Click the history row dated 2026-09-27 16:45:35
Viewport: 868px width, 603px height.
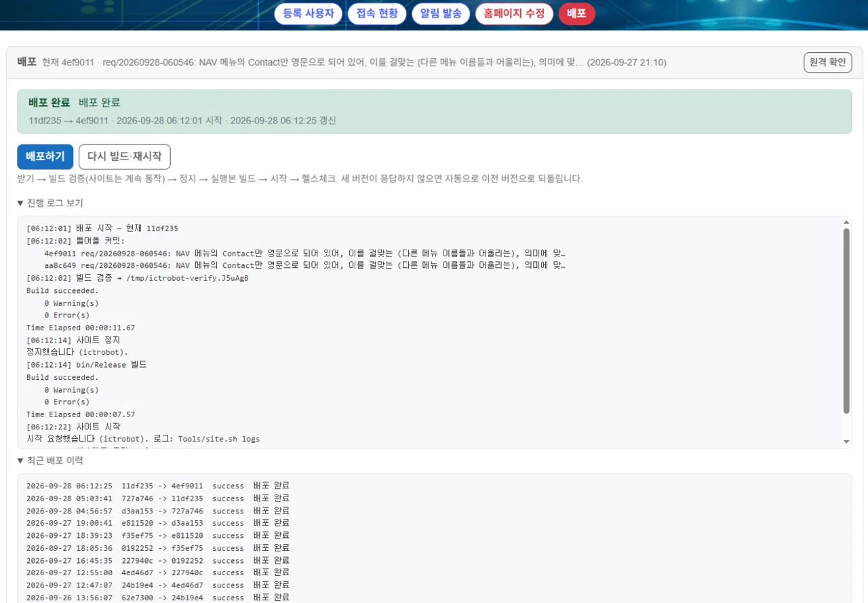[x=158, y=561]
